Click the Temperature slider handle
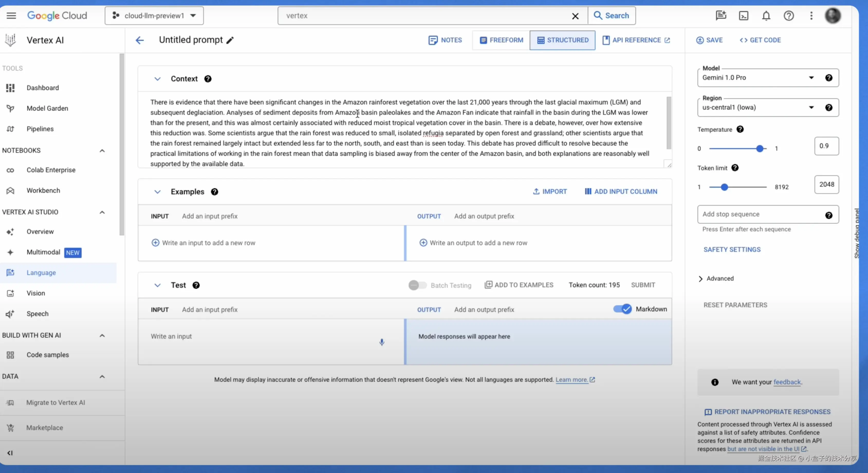This screenshot has width=868, height=473. pos(760,149)
